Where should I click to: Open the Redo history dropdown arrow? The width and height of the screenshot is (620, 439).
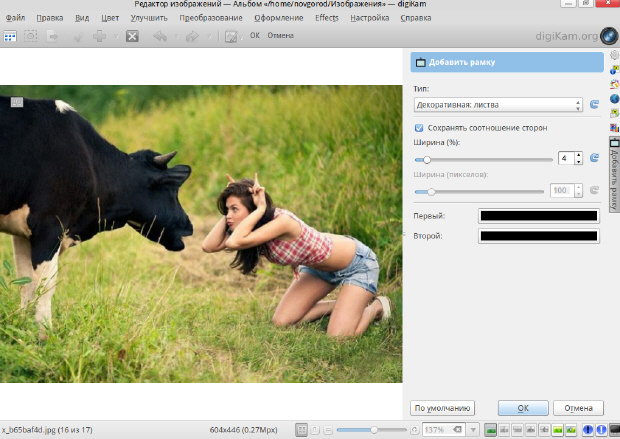[209, 37]
